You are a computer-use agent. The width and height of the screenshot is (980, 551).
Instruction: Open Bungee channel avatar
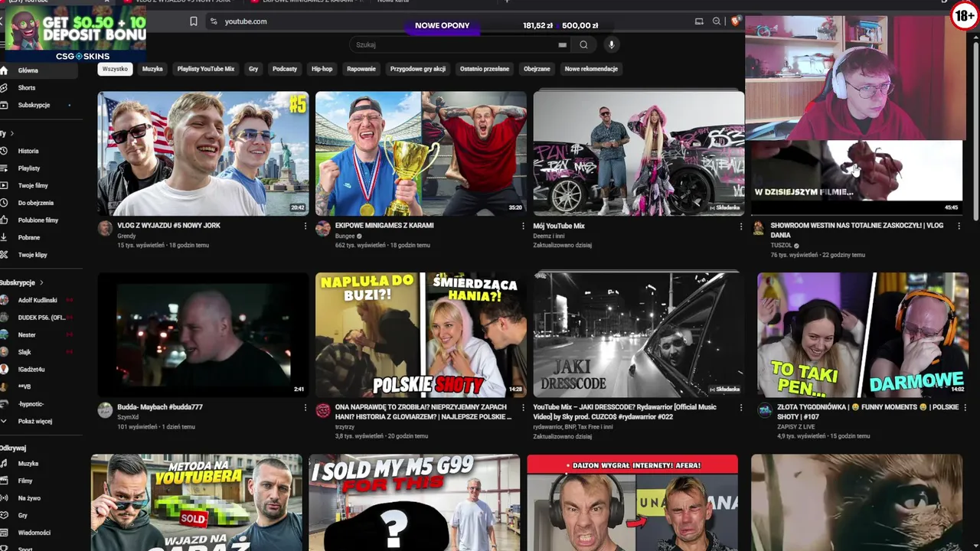click(x=323, y=228)
